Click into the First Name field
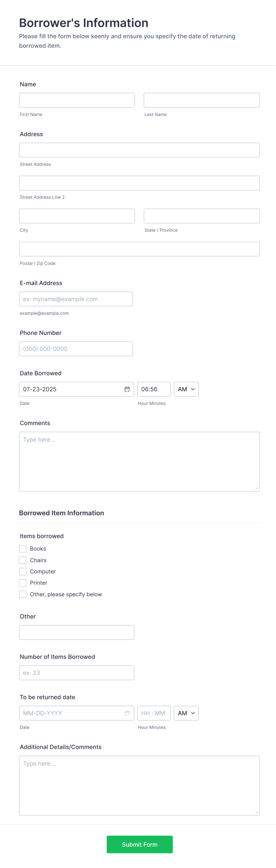This screenshot has height=868, width=276. 77,100
